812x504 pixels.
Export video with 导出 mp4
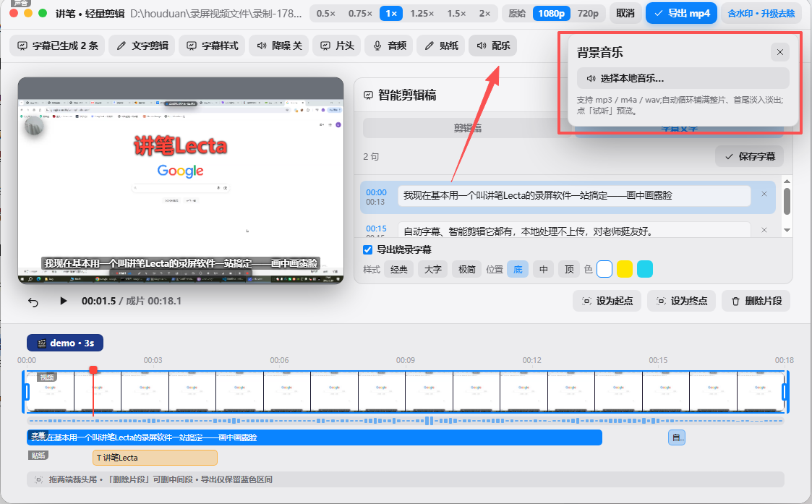682,14
